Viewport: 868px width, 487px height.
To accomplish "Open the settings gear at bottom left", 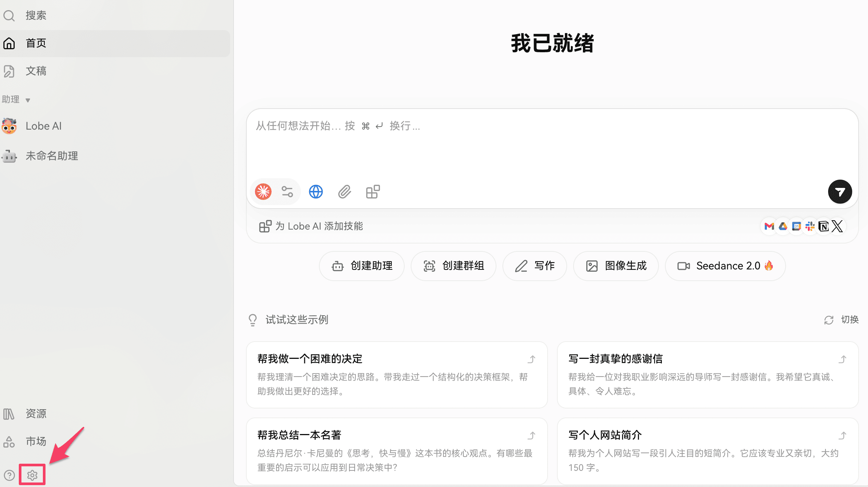I will [32, 475].
